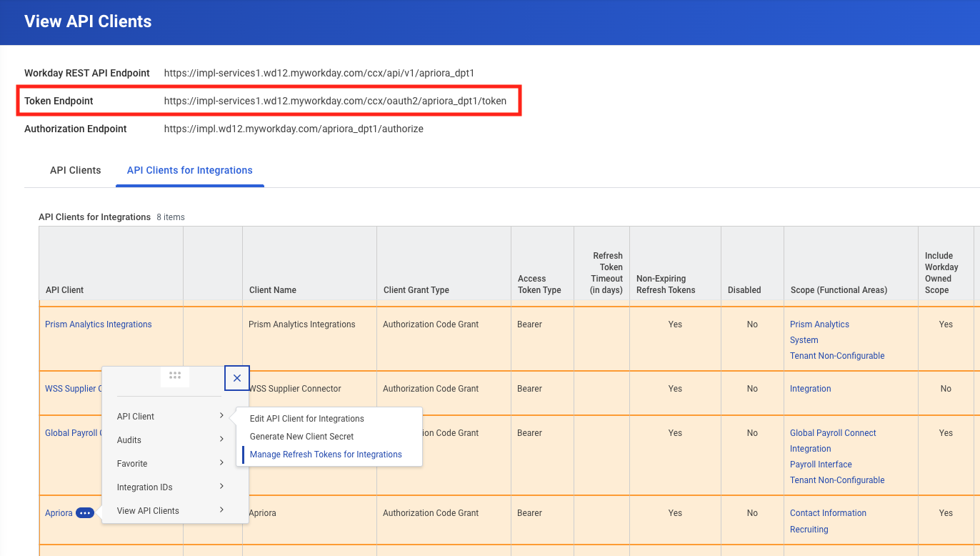Click Bearer in the WSS Supplier row
Image resolution: width=980 pixels, height=556 pixels.
[x=530, y=389]
